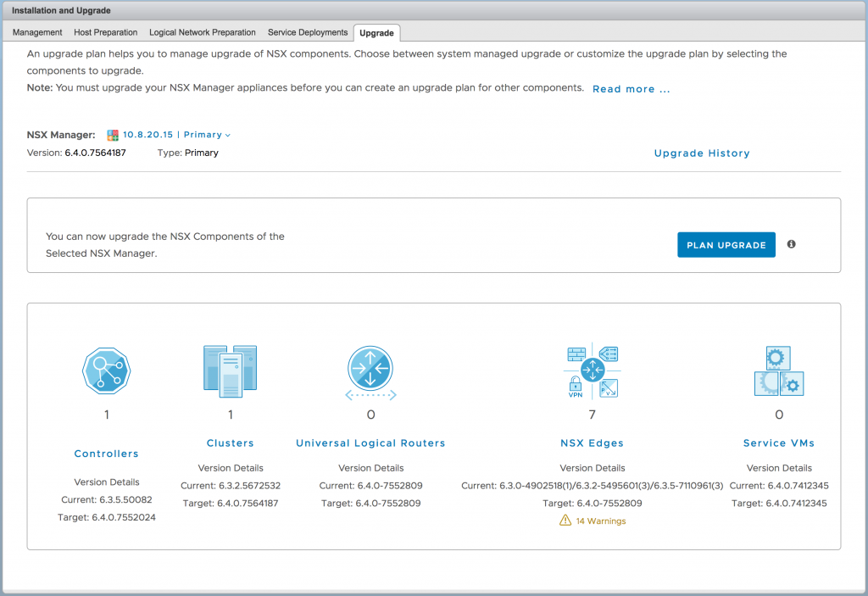Screen dimensions: 868x596
Task: Click the Clusters server icon
Action: [x=230, y=370]
